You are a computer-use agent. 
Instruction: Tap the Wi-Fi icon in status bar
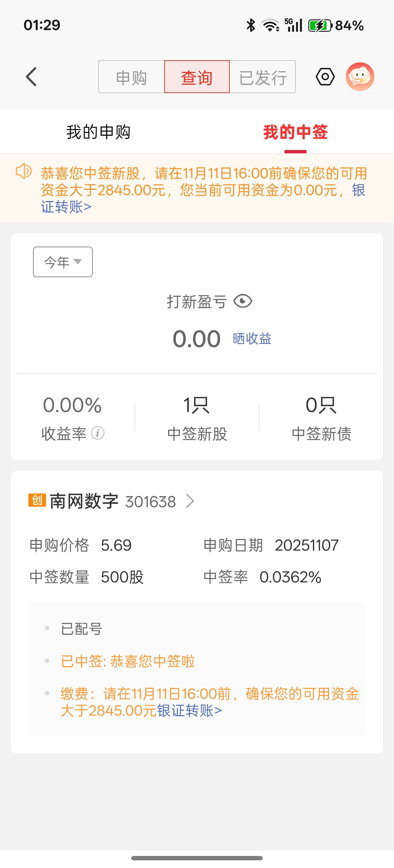coord(271,25)
